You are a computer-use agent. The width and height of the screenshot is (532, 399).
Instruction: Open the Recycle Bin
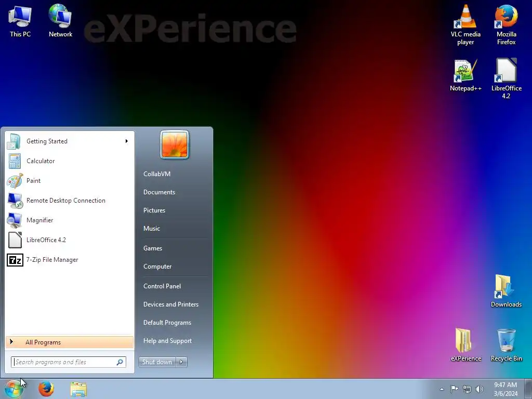pyautogui.click(x=506, y=345)
